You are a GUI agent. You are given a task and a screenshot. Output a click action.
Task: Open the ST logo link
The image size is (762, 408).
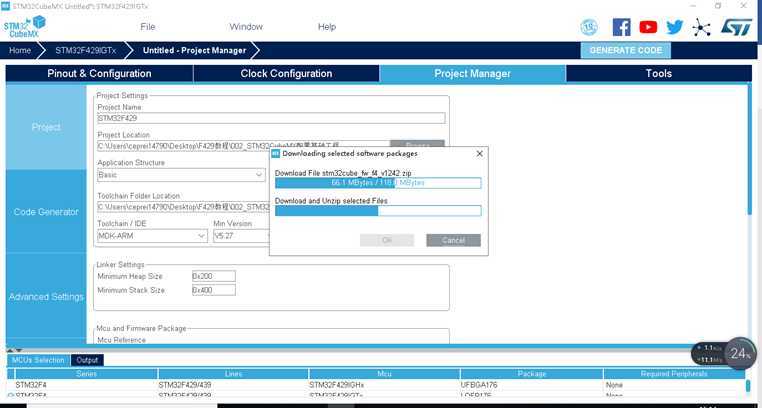pyautogui.click(x=736, y=27)
